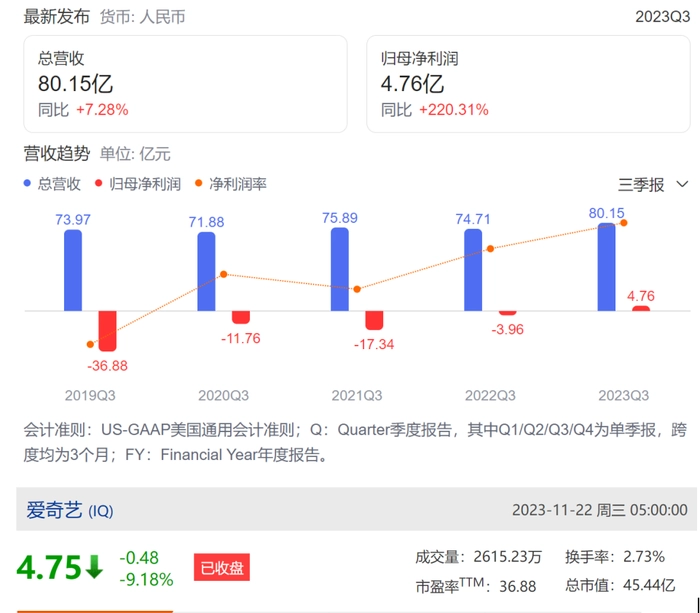Open the 爱奇艺 (IQ) stock link
This screenshot has height=613, width=700.
tap(70, 510)
